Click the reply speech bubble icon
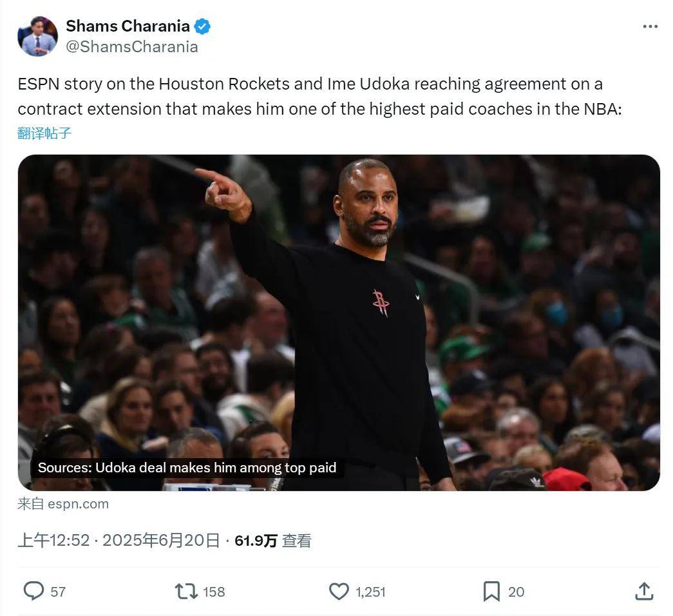The image size is (673, 616). (33, 591)
